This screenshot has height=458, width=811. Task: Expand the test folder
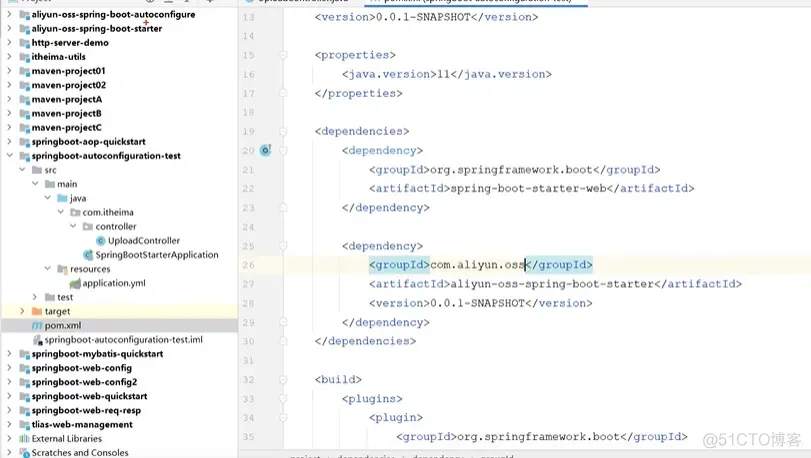(35, 297)
